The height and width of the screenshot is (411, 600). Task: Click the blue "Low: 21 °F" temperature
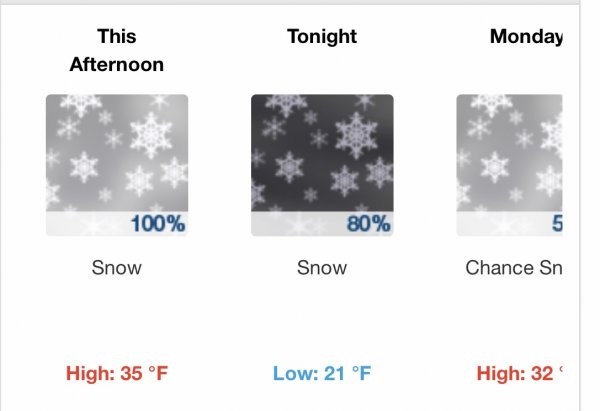[322, 375]
